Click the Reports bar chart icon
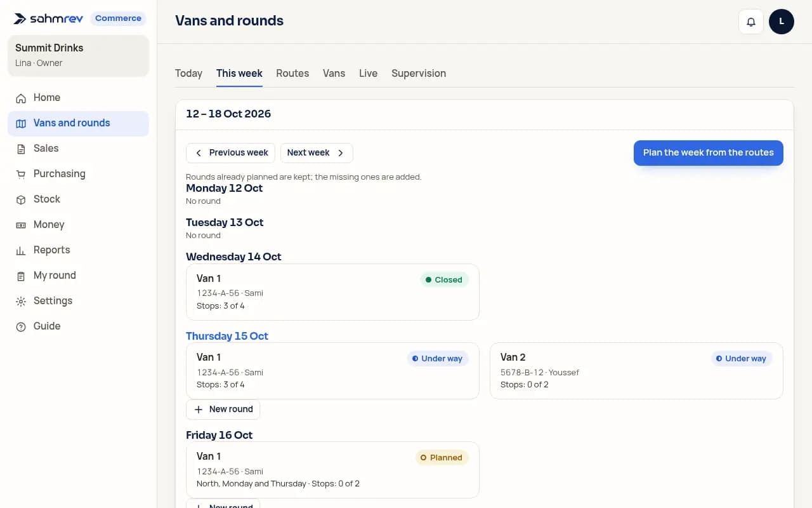Viewport: 812px width, 508px height. pyautogui.click(x=21, y=250)
